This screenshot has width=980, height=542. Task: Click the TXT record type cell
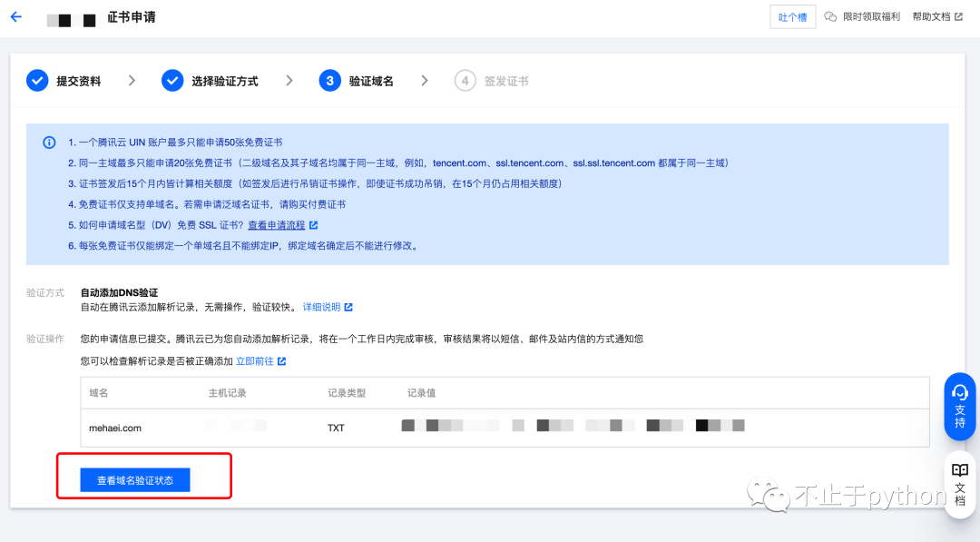(x=336, y=428)
